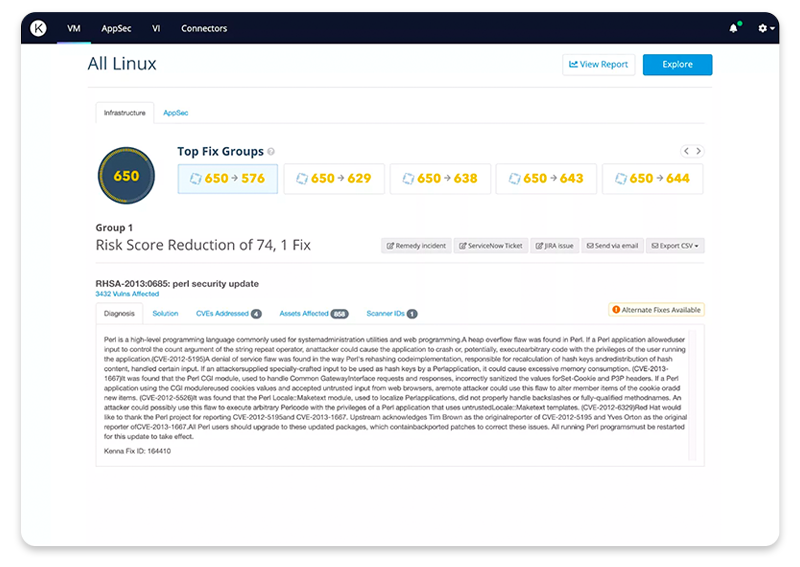
Task: Create a ServiceNow Ticket
Action: pyautogui.click(x=491, y=245)
